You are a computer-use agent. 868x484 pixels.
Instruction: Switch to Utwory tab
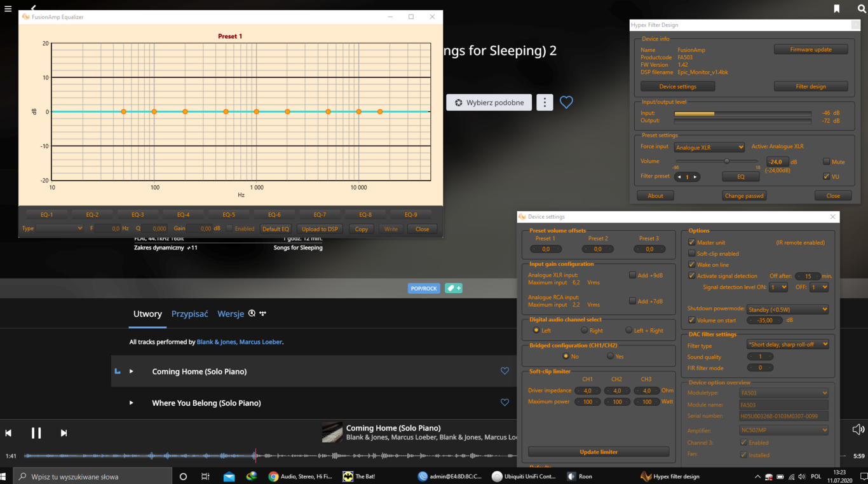(147, 314)
